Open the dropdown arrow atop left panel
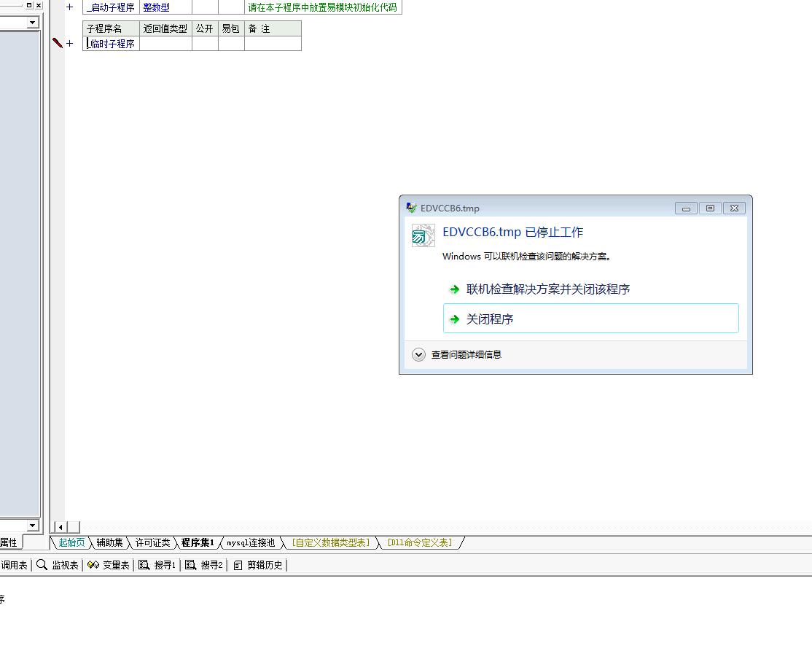 pyautogui.click(x=32, y=23)
